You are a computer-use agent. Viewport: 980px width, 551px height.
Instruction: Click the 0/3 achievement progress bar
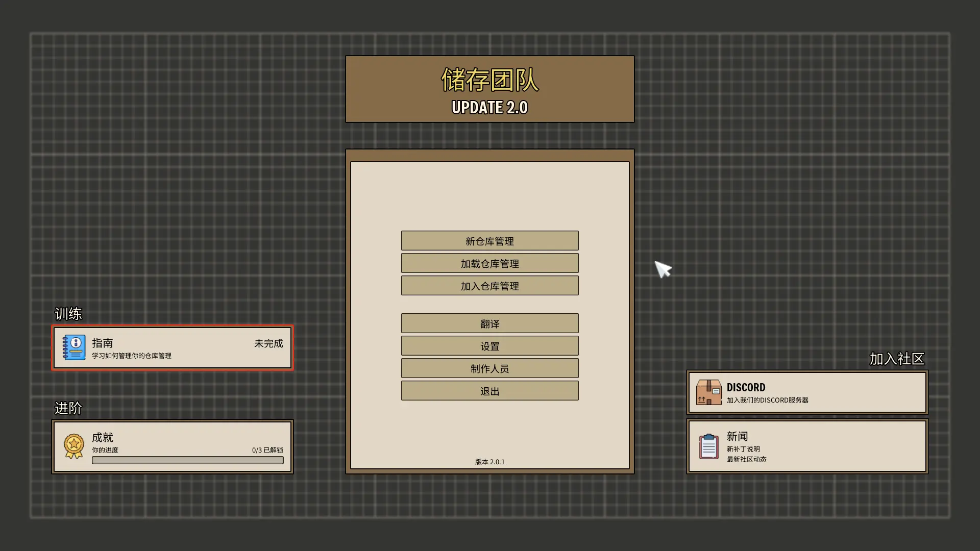pyautogui.click(x=188, y=460)
